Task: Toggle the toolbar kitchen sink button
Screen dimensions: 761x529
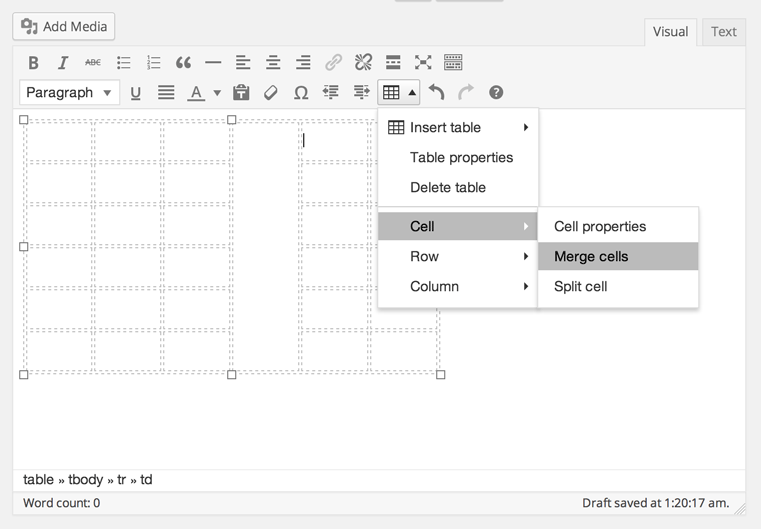Action: pos(453,62)
